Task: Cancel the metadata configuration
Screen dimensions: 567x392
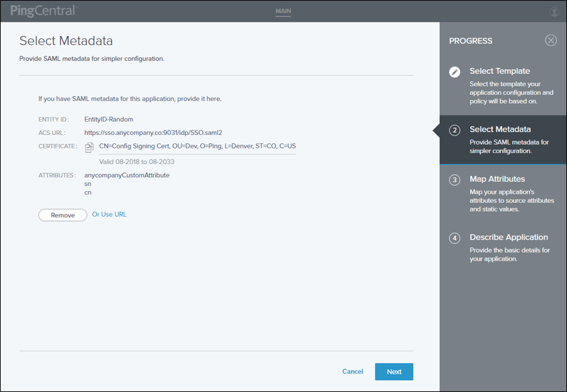Action: click(x=352, y=371)
